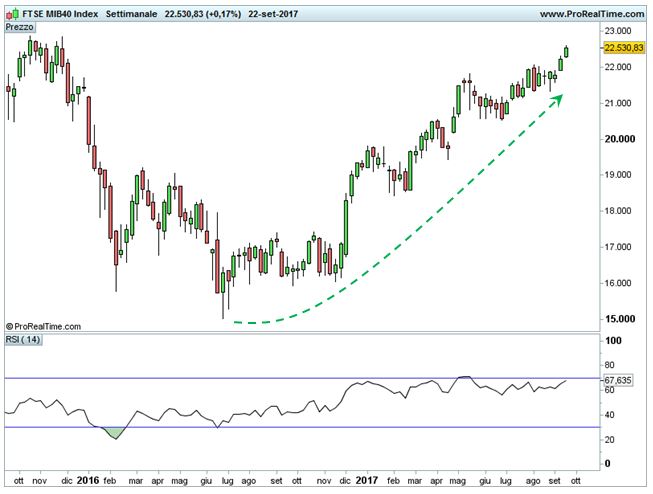Click the nov label left of 2016
This screenshot has height=494, width=653.
tap(40, 481)
